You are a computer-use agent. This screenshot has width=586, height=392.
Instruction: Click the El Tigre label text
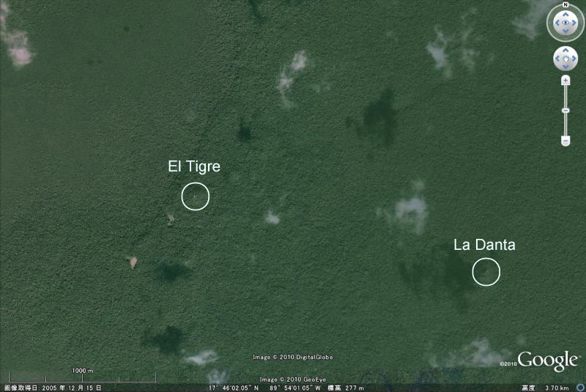click(x=194, y=167)
